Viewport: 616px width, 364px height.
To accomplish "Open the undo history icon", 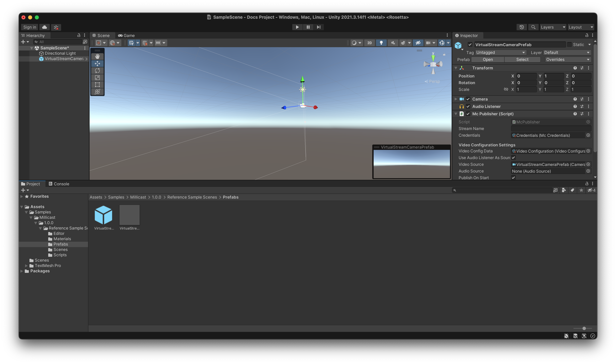I will [x=522, y=27].
